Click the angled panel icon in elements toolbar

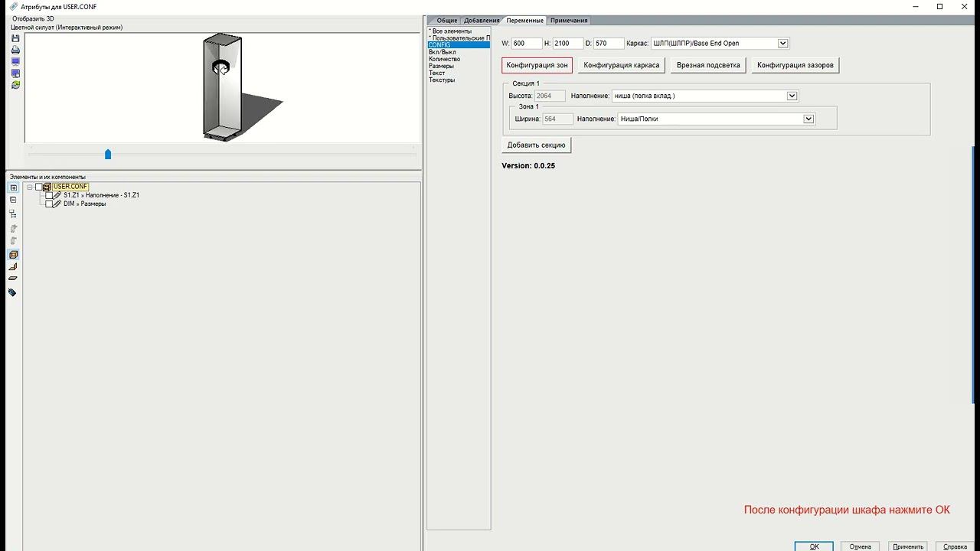point(13,267)
